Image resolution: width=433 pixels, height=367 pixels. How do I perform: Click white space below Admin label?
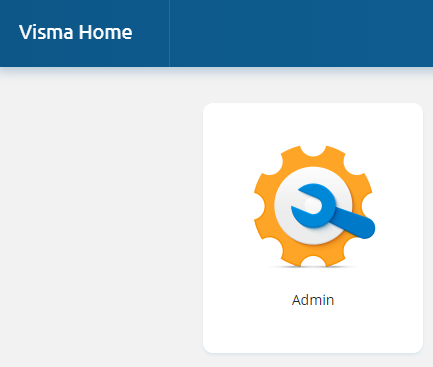313,330
